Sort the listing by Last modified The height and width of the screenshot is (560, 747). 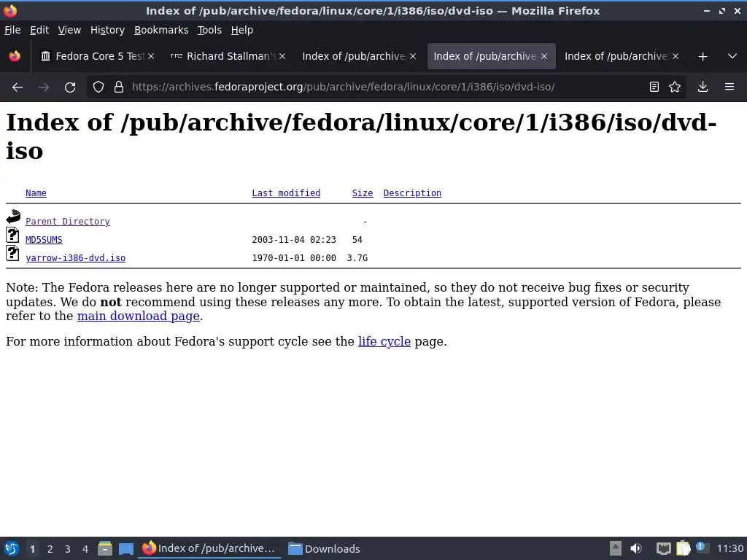tap(286, 192)
